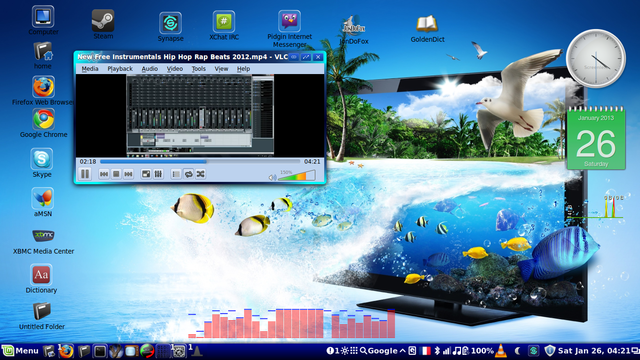Stop VLC playback
Viewport: 640px width, 360px height.
[x=116, y=174]
